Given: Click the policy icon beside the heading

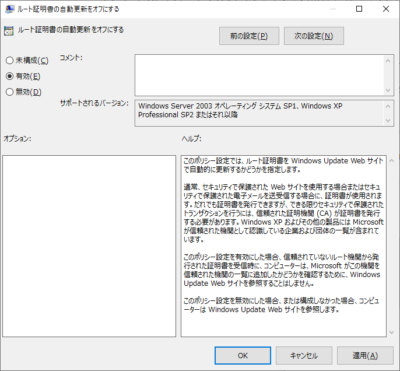Looking at the screenshot, I should tap(9, 31).
